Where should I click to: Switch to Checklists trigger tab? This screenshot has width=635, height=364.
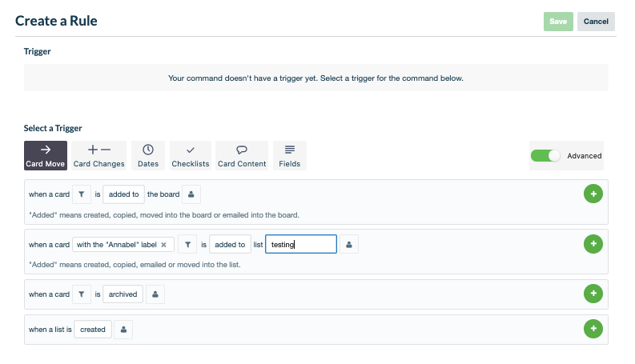(191, 156)
